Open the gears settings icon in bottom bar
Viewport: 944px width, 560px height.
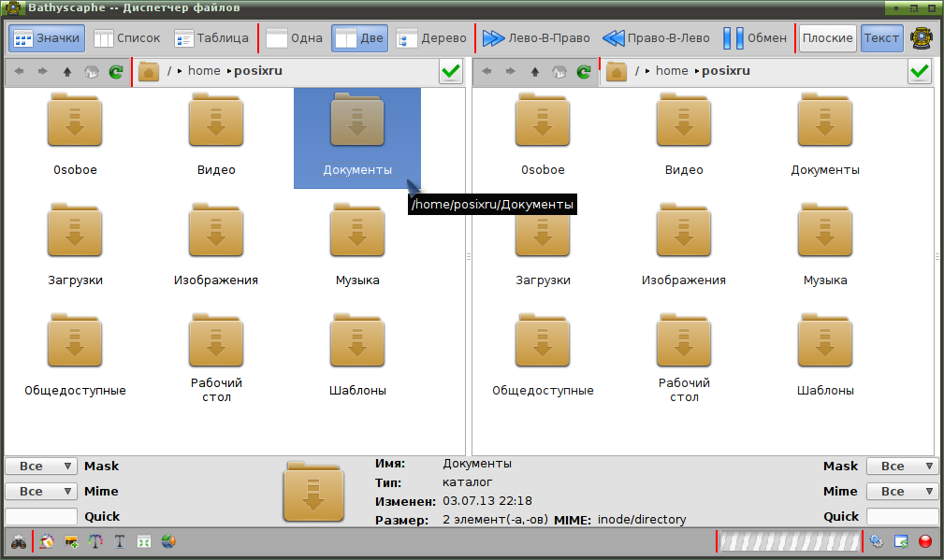pyautogui.click(x=877, y=541)
